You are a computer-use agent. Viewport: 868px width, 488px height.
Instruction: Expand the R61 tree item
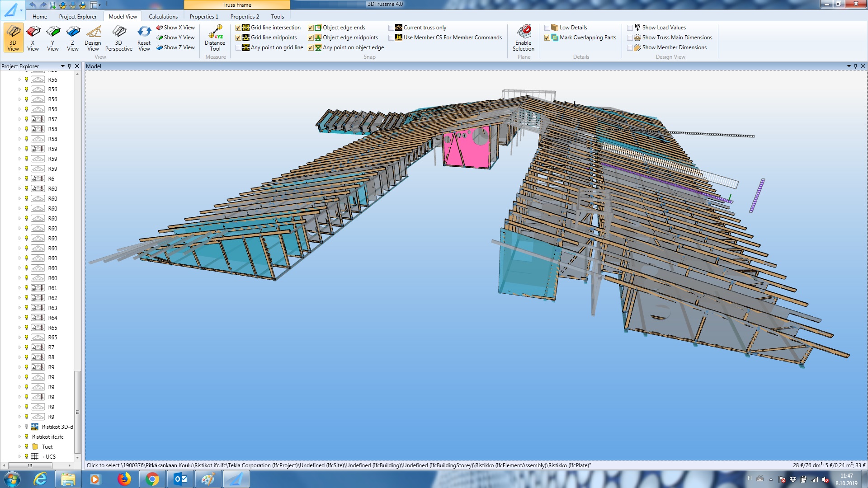[19, 288]
